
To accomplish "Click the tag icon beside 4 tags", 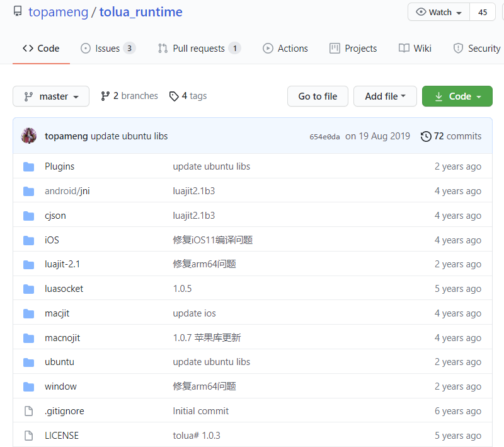I will tap(174, 96).
